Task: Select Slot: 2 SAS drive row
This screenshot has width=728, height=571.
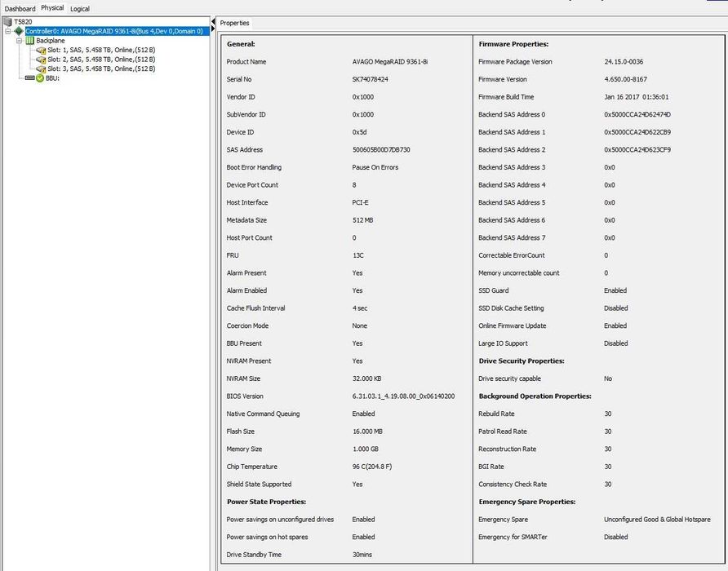Action: 101,60
